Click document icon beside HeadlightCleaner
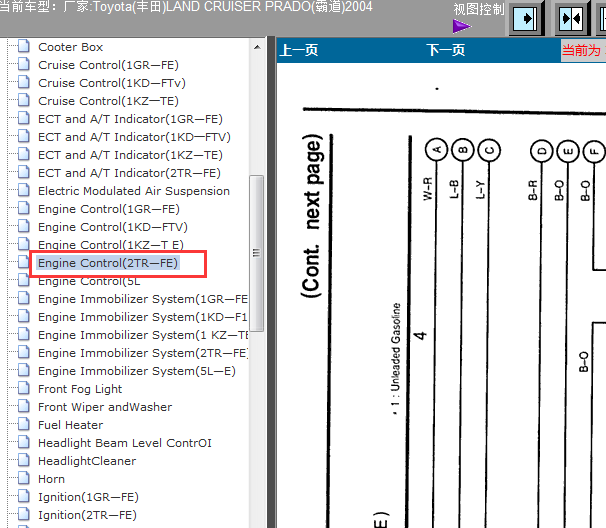This screenshot has width=606, height=528. 24,460
